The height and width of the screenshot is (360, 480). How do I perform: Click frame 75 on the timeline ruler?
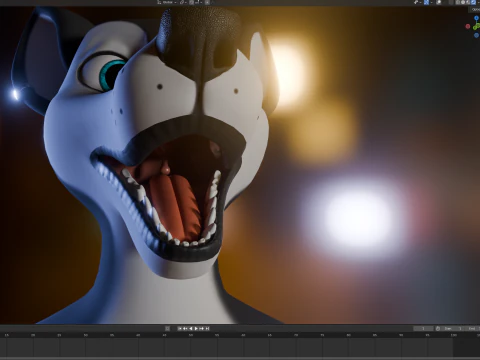[x=322, y=335]
